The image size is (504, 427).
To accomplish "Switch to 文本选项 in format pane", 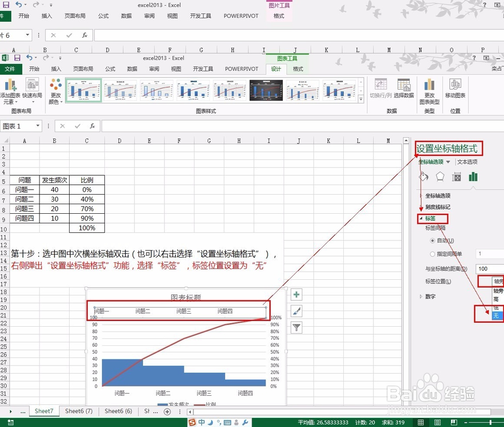I will [x=467, y=162].
